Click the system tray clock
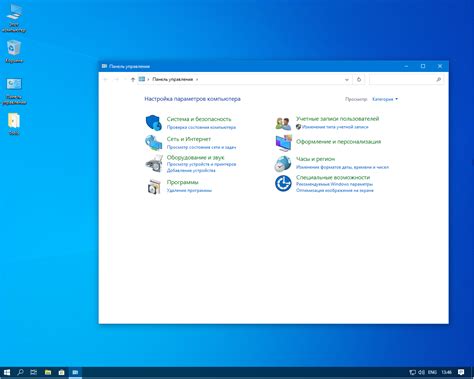This screenshot has width=474, height=379. 446,372
